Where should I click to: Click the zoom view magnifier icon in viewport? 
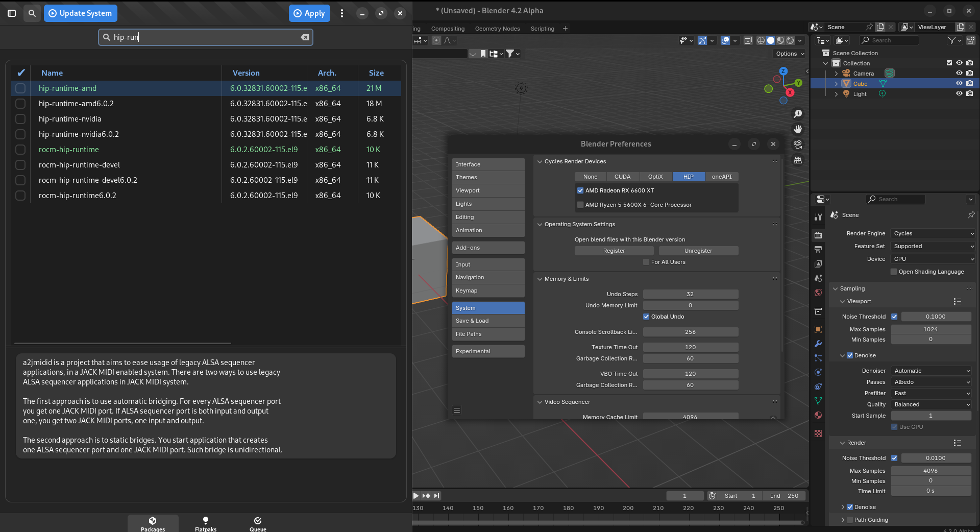(x=798, y=114)
